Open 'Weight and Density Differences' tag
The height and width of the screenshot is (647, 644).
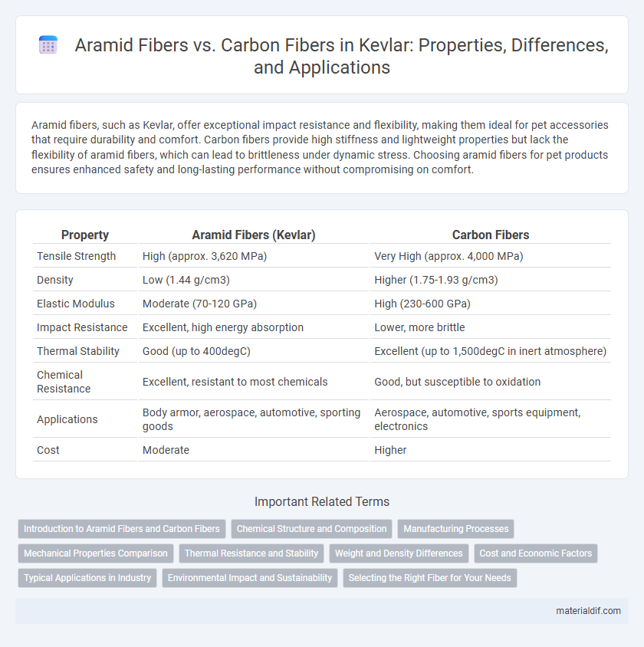[x=399, y=553]
